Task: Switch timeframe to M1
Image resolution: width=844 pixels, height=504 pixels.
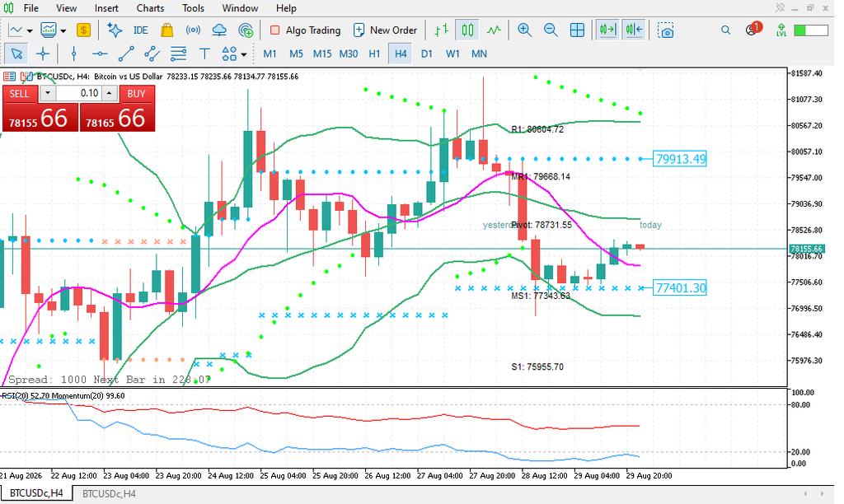Action: pyautogui.click(x=270, y=54)
